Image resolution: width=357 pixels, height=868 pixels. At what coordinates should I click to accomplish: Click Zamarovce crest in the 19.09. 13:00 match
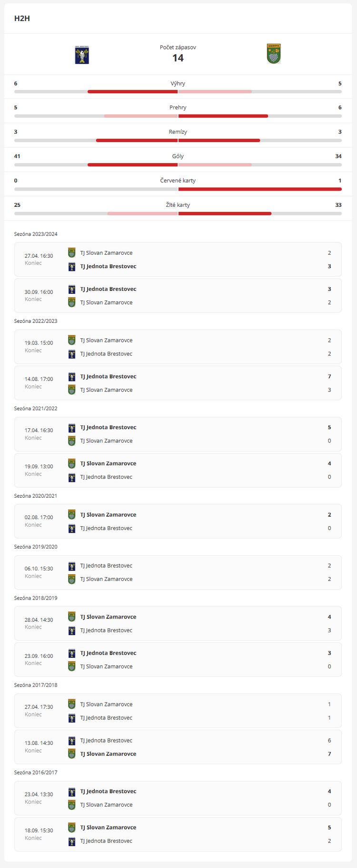click(x=72, y=463)
